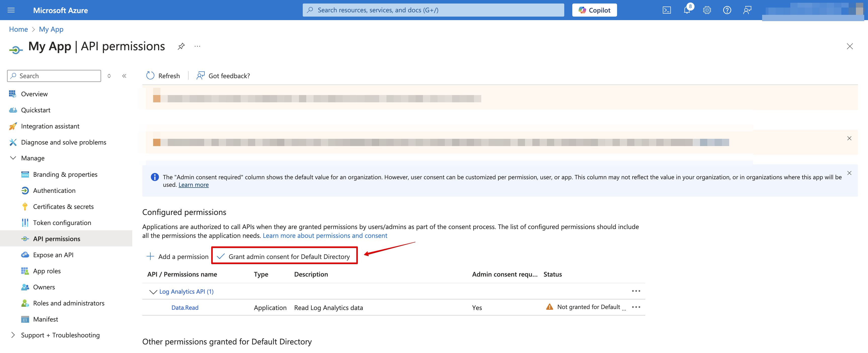Image resolution: width=868 pixels, height=353 pixels.
Task: Dismiss the second orange warning banner
Action: pyautogui.click(x=849, y=139)
